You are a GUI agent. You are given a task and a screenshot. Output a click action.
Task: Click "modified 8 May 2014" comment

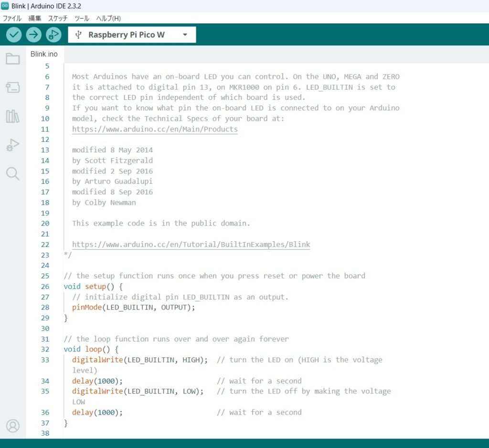112,150
